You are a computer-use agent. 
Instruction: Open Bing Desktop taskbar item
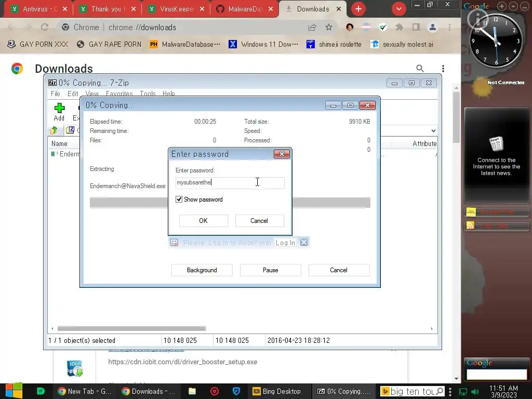277,391
